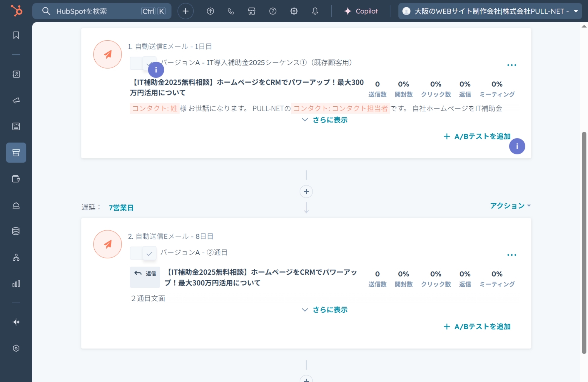588x382 pixels.
Task: Click the help question mark icon
Action: tap(273, 11)
